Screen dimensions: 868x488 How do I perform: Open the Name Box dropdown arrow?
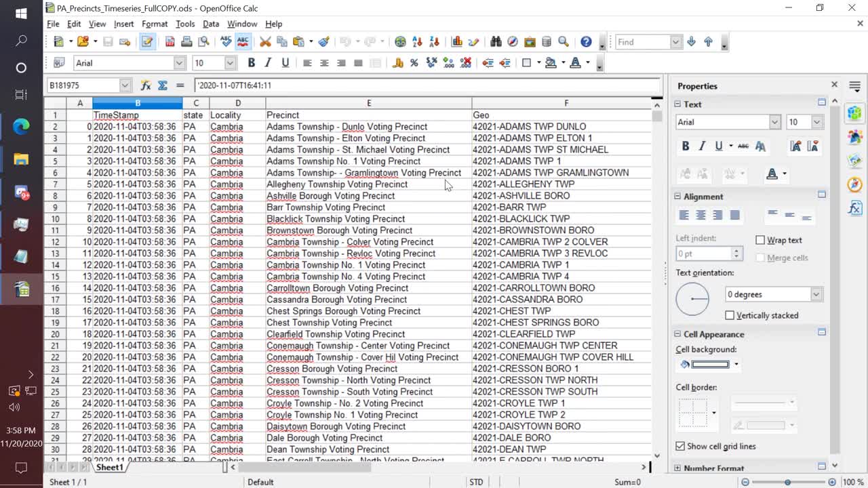click(125, 85)
